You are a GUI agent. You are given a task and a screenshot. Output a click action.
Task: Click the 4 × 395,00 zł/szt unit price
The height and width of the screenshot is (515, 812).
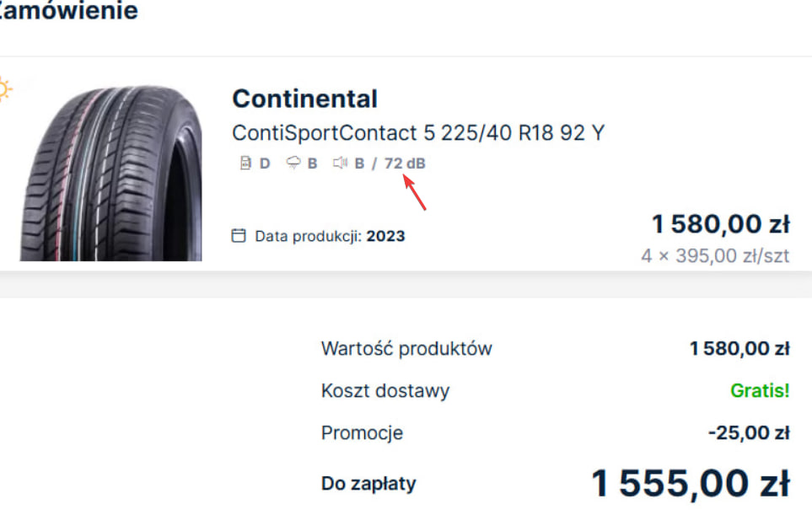[715, 256]
